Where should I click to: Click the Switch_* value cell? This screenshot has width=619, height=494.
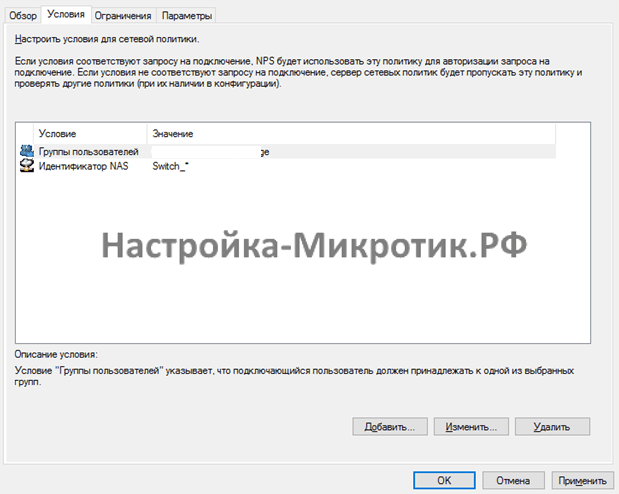coord(171,166)
